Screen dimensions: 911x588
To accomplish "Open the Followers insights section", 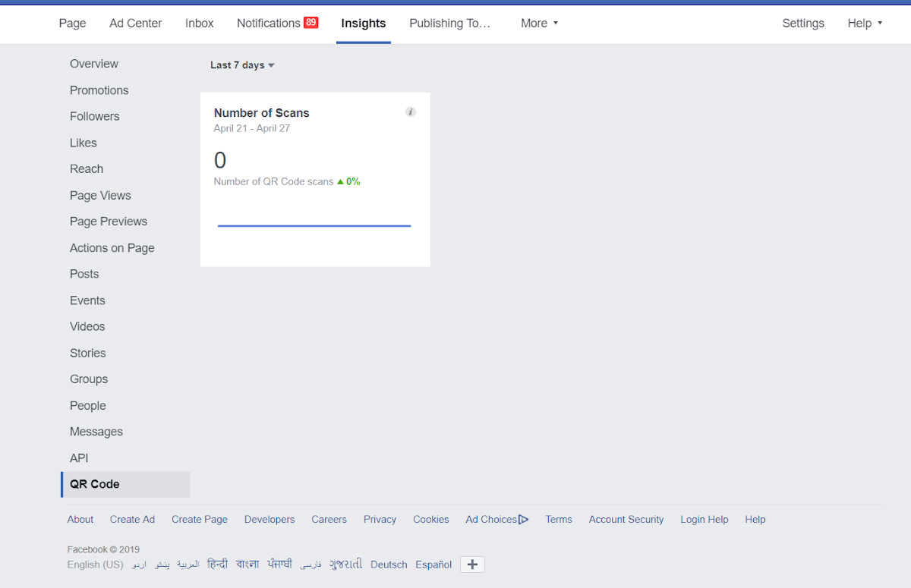I will [94, 116].
